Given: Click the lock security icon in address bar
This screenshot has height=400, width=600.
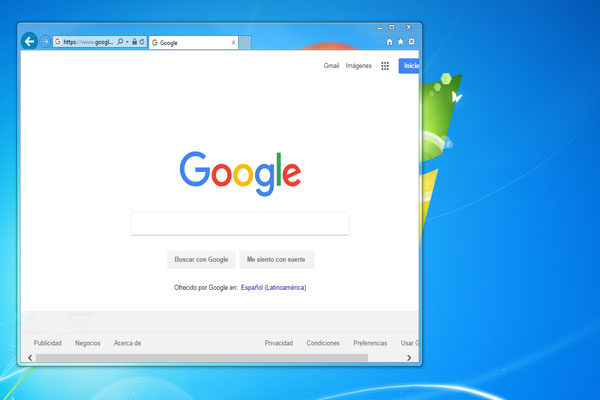Looking at the screenshot, I should pyautogui.click(x=135, y=42).
